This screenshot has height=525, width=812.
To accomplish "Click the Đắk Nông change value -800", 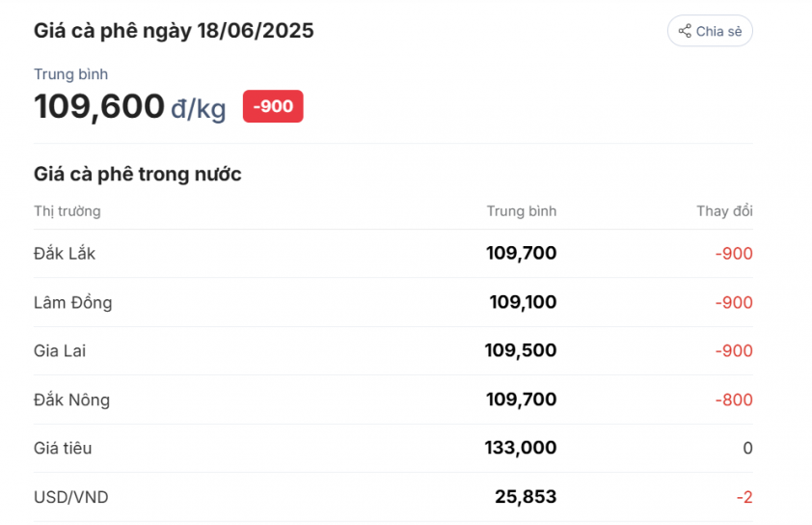I will pos(734,400).
